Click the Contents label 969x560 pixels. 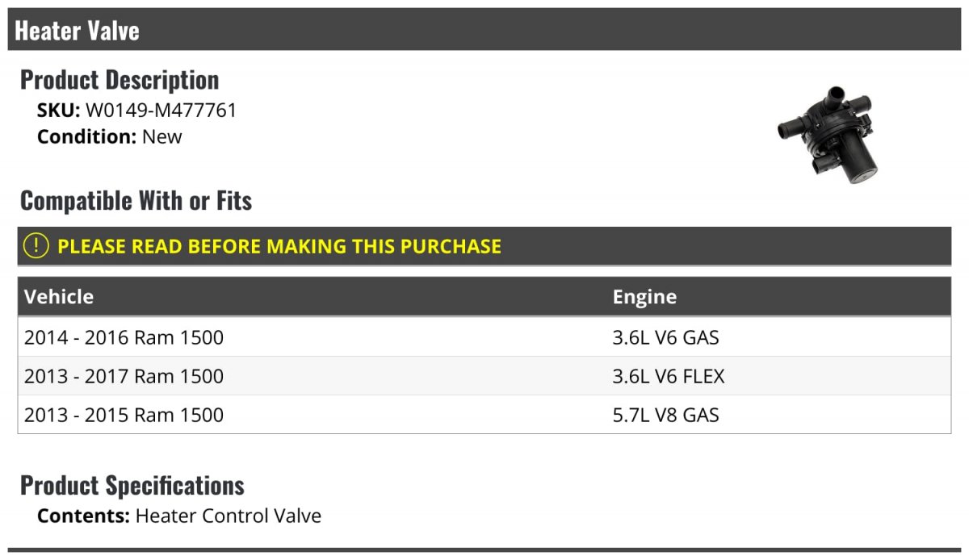tap(83, 516)
